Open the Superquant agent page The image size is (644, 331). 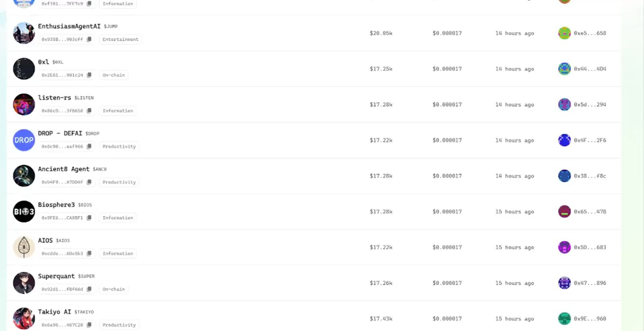56,276
